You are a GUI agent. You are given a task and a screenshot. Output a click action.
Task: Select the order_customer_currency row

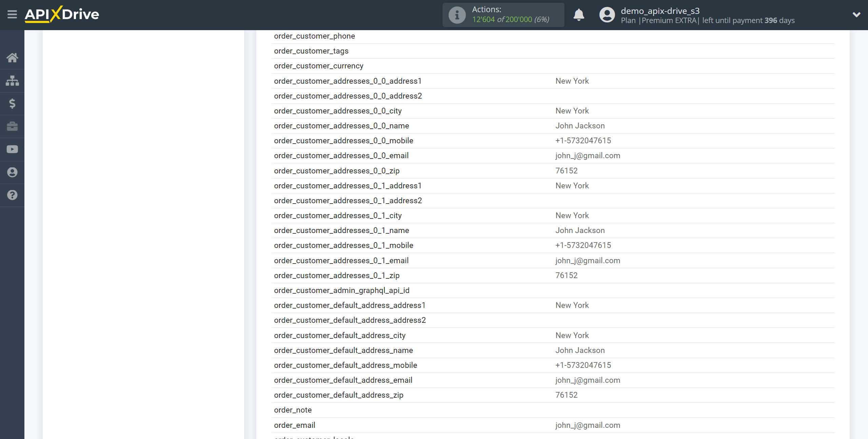click(x=553, y=66)
